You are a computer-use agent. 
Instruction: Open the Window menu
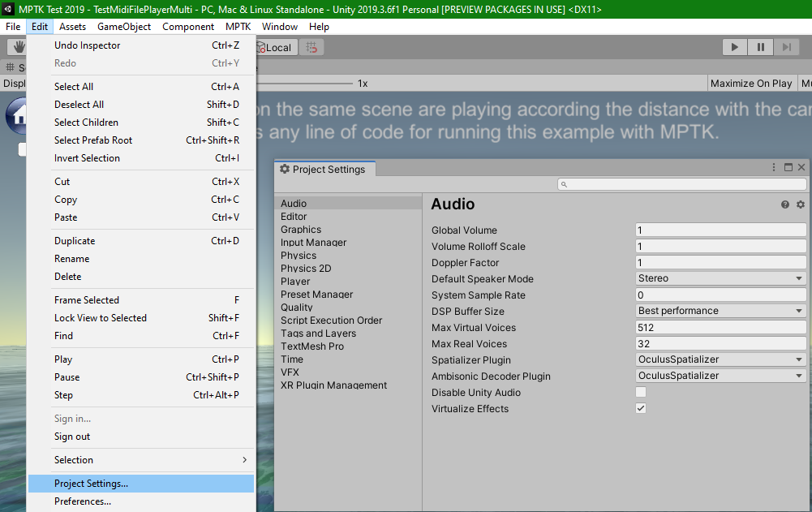pos(280,27)
